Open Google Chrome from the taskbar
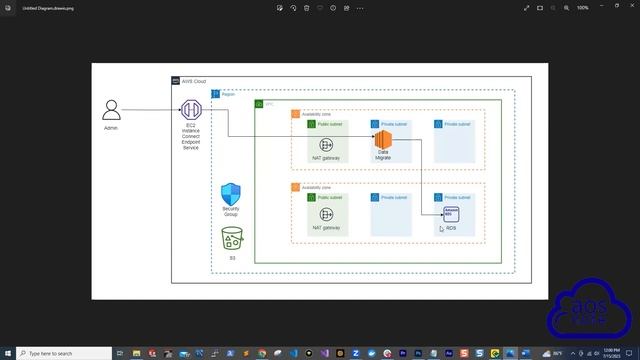640x360 pixels. (262, 353)
